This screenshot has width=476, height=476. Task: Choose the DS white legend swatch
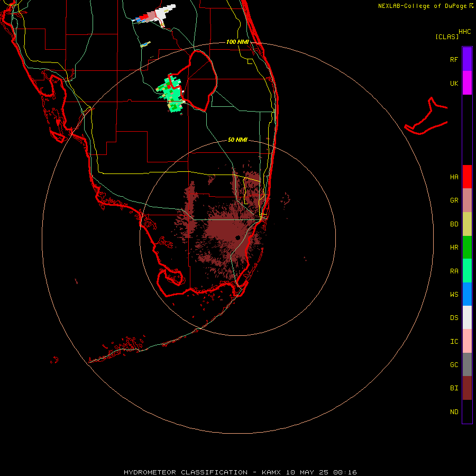tap(467, 317)
